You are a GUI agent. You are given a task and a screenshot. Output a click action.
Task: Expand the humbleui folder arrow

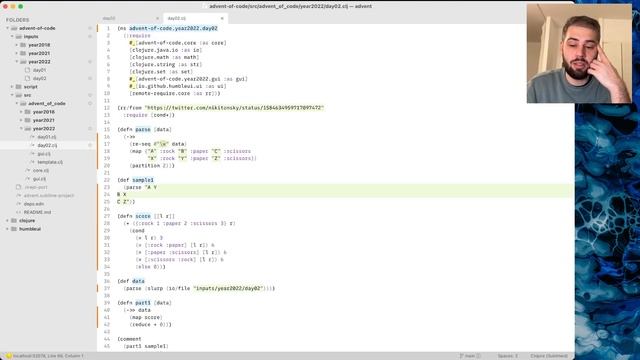(x=7, y=229)
